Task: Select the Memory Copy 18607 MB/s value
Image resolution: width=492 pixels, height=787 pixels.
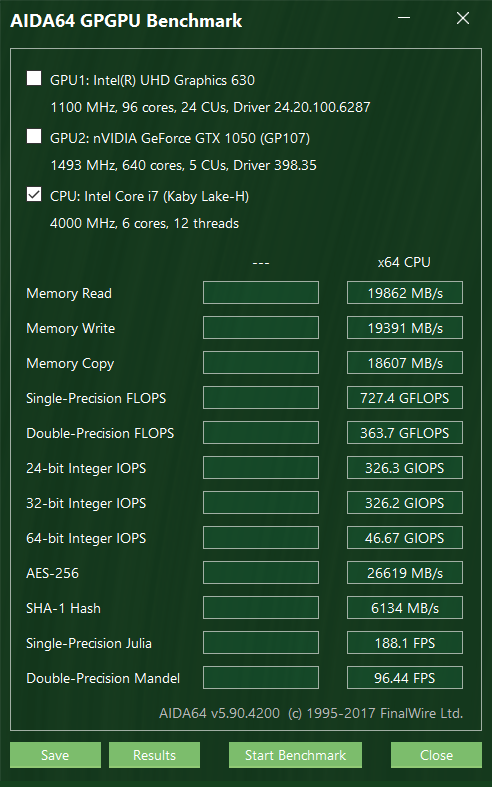Action: click(x=405, y=363)
